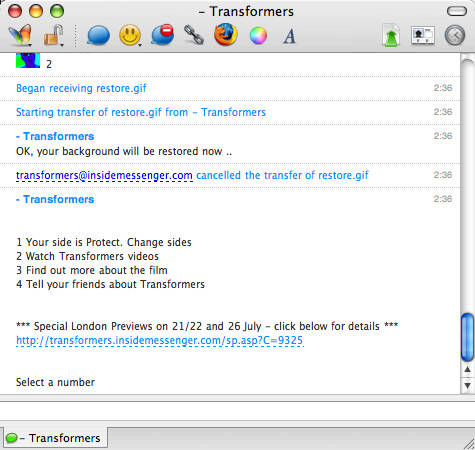Click the window resize grip corner
The image size is (475, 450).
469,444
